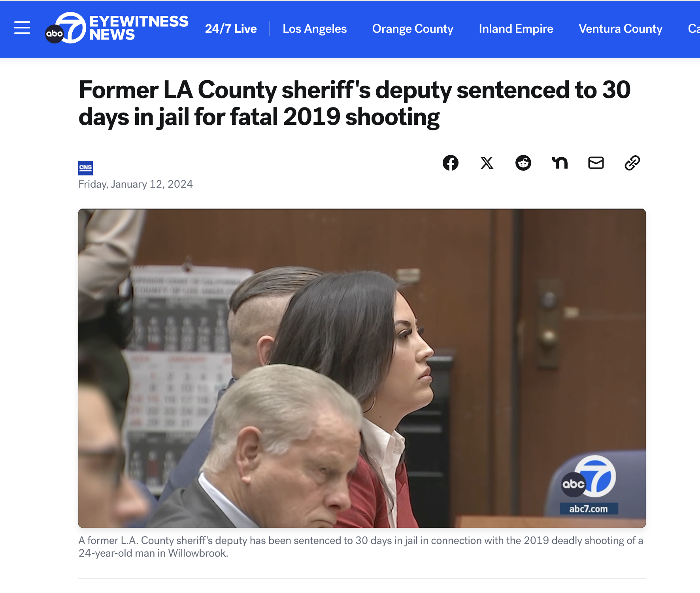Share article via Nextdoor icon
The width and height of the screenshot is (700, 593).
coord(560,163)
